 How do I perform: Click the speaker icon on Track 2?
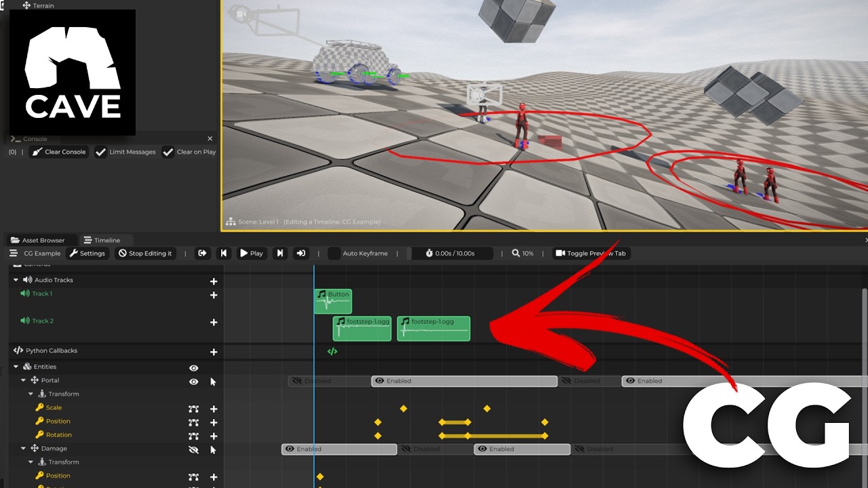point(25,321)
